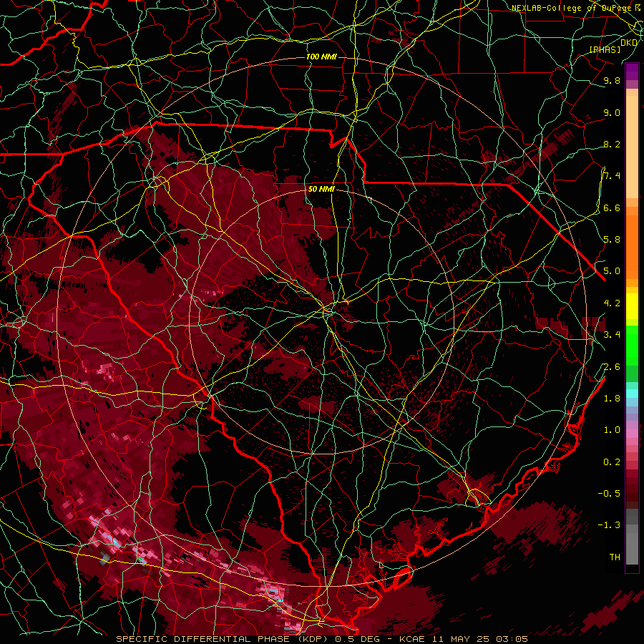Select the 7.4 value on the color scale
The image size is (644, 644).
tap(612, 176)
